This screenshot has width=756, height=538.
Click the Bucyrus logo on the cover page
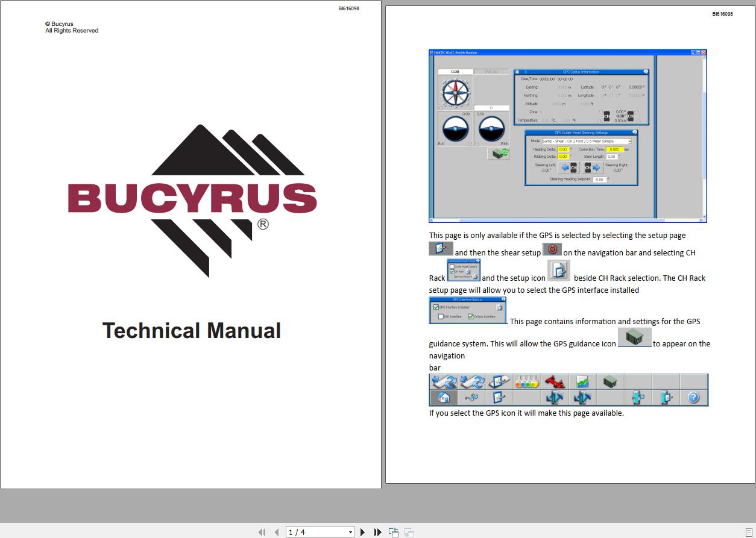pos(192,201)
